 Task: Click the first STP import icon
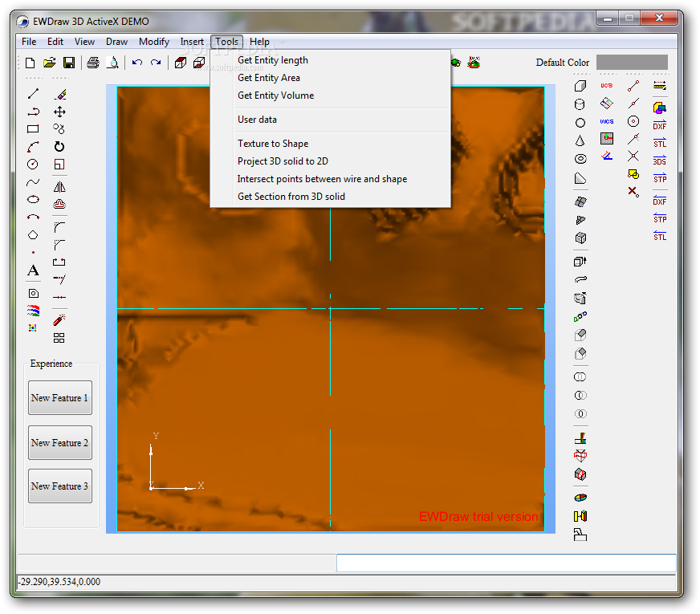point(659,178)
